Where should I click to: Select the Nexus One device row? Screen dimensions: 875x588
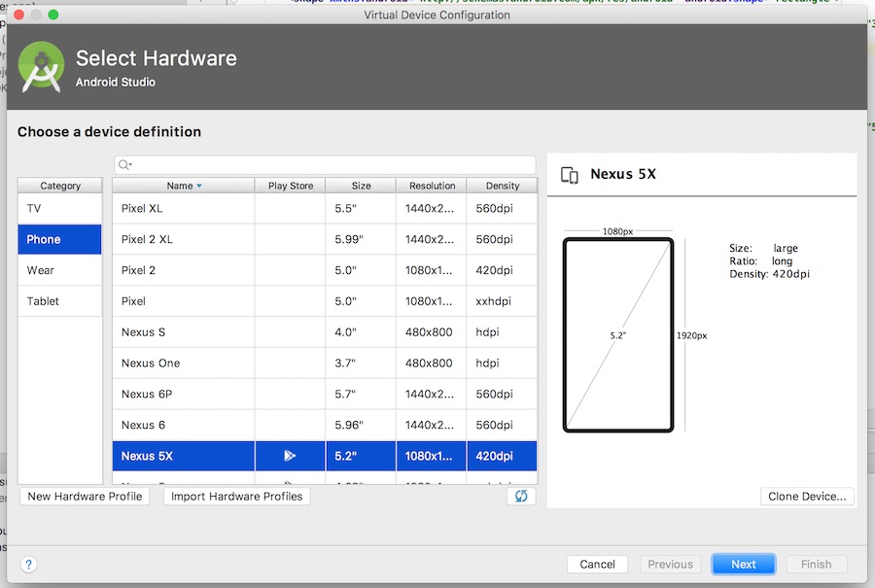(325, 363)
